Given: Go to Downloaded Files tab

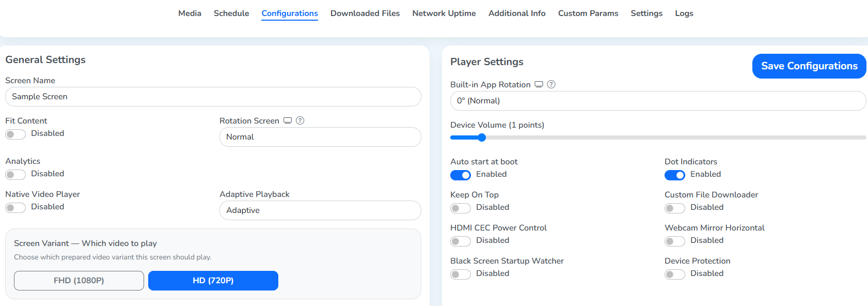Looking at the screenshot, I should pyautogui.click(x=365, y=13).
